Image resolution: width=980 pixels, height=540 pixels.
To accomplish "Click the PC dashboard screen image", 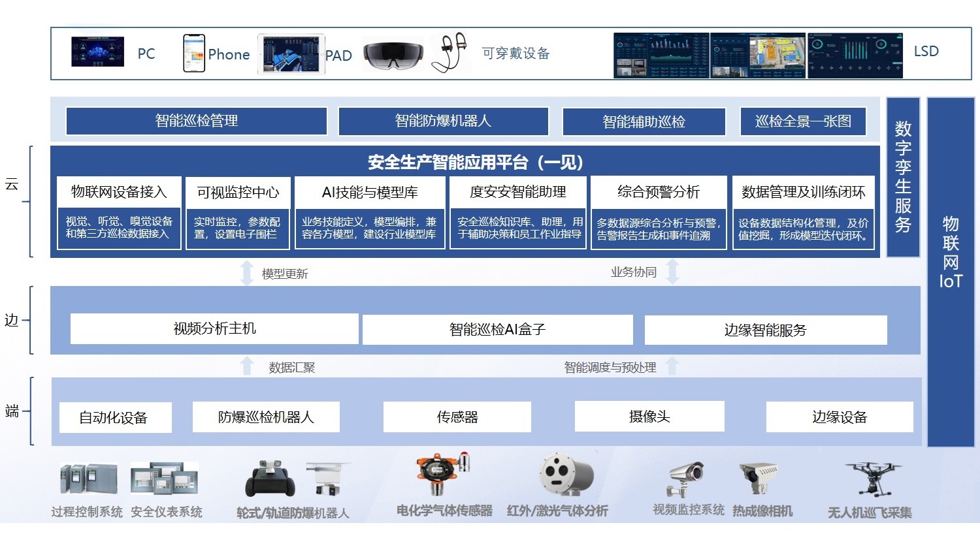I will coord(97,52).
